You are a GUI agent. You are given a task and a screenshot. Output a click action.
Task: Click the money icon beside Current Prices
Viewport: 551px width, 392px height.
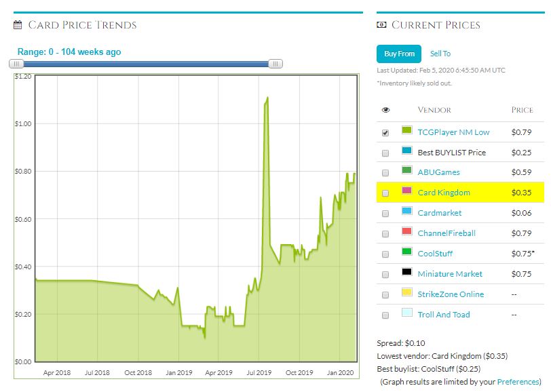(x=381, y=25)
